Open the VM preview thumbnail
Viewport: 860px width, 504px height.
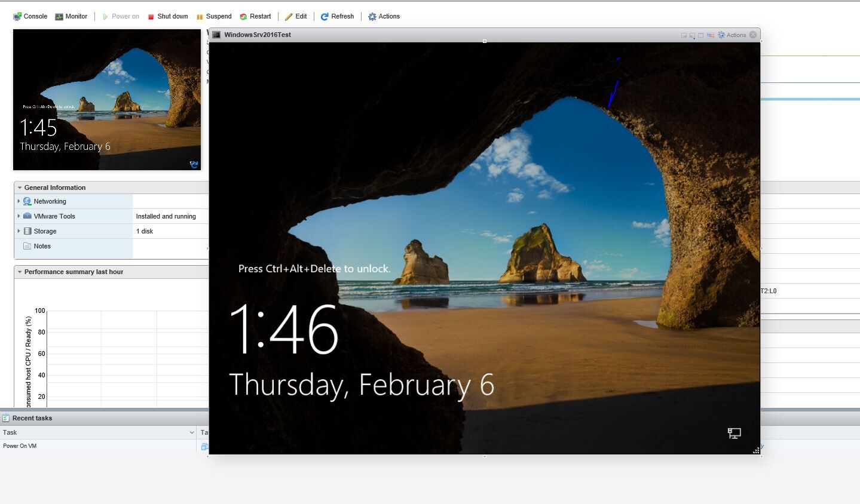pos(107,100)
